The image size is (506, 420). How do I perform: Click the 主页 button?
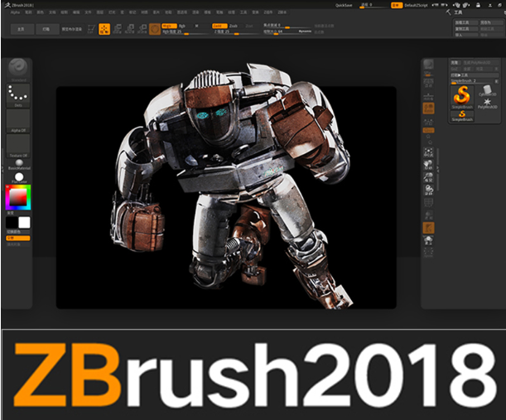tap(22, 29)
